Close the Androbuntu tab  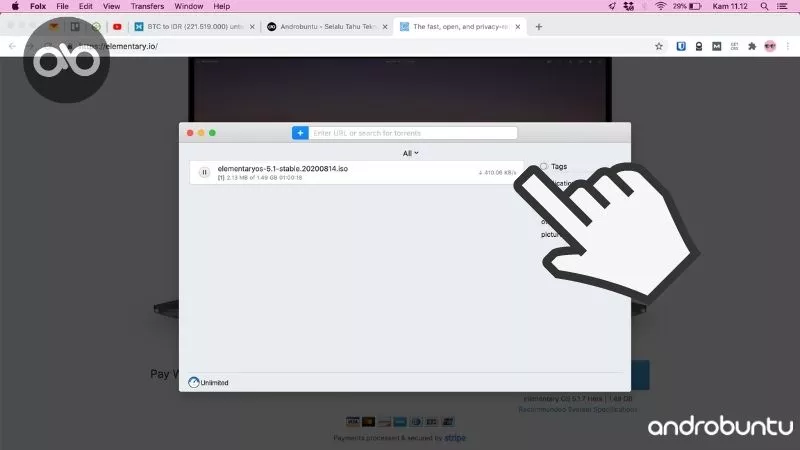coord(385,27)
